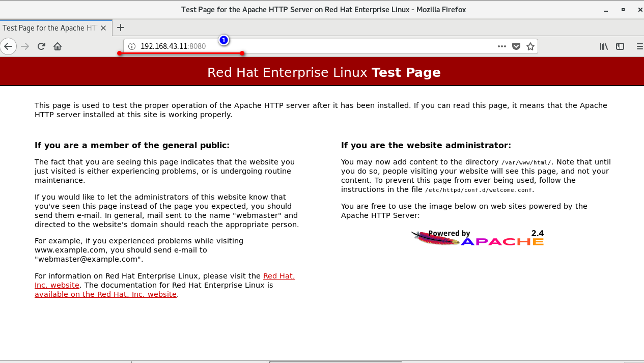644x363 pixels.
Task: Open 'available on the Red Hat, Inc. website' link
Action: click(x=105, y=294)
